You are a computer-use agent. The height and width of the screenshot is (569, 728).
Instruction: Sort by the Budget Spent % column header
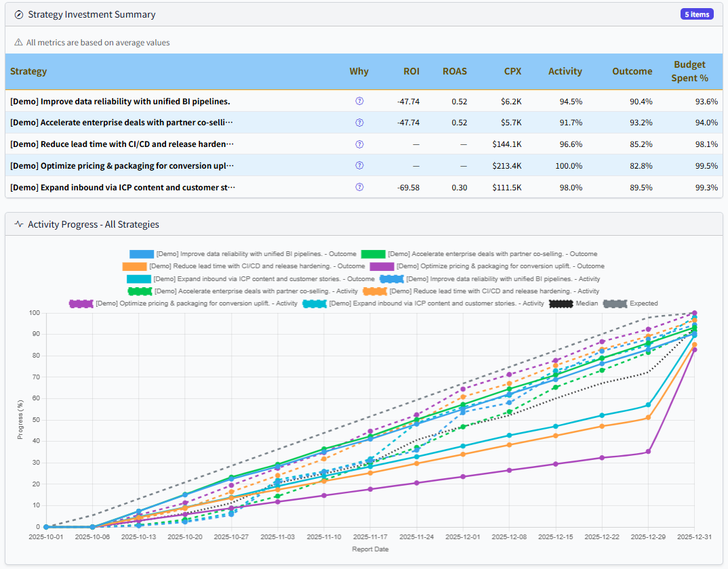tap(689, 70)
